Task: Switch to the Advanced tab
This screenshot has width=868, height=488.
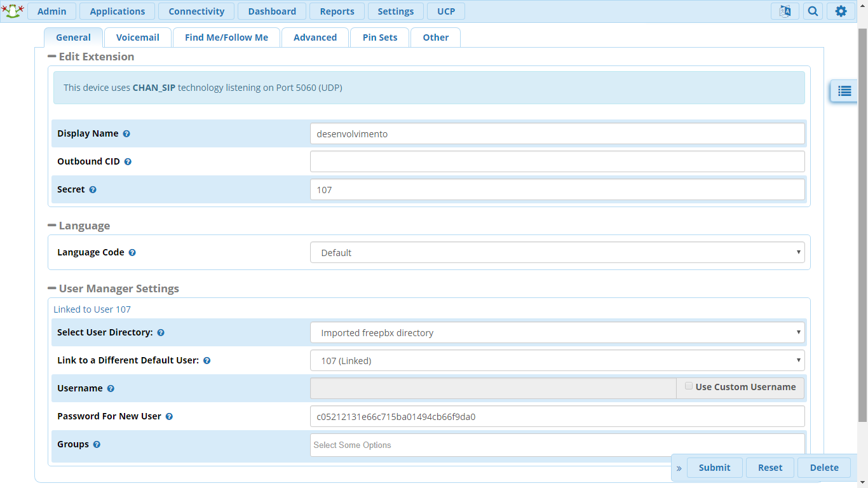Action: [x=315, y=37]
